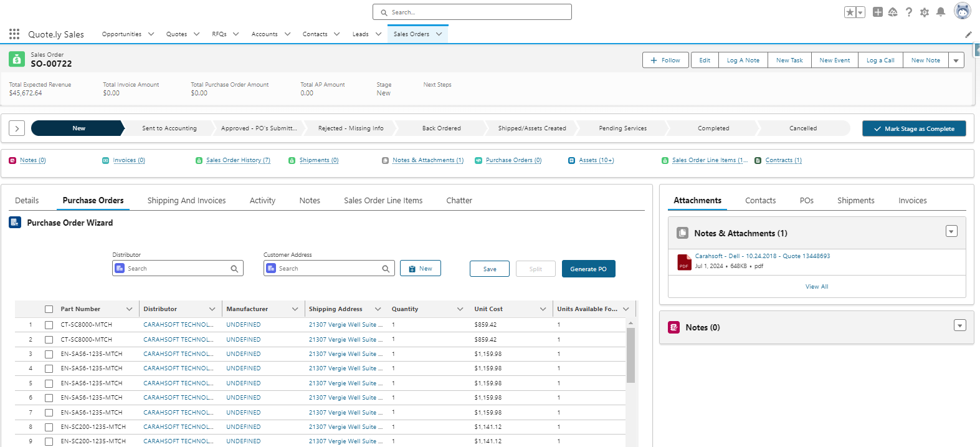The image size is (980, 447).
Task: Open the Contacts tab in side panel
Action: tap(760, 201)
